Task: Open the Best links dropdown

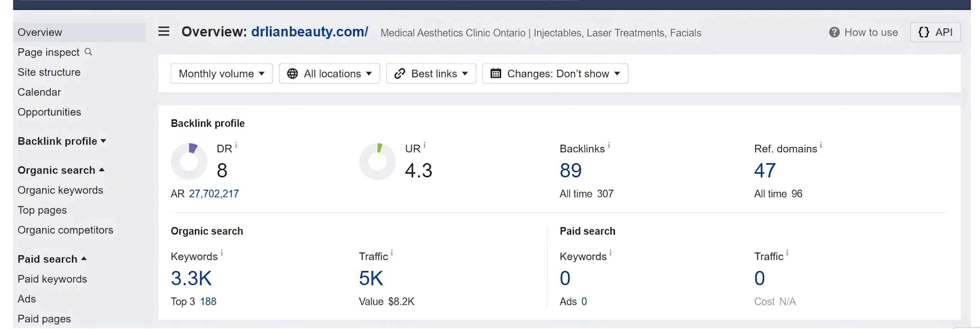Action: [x=431, y=73]
